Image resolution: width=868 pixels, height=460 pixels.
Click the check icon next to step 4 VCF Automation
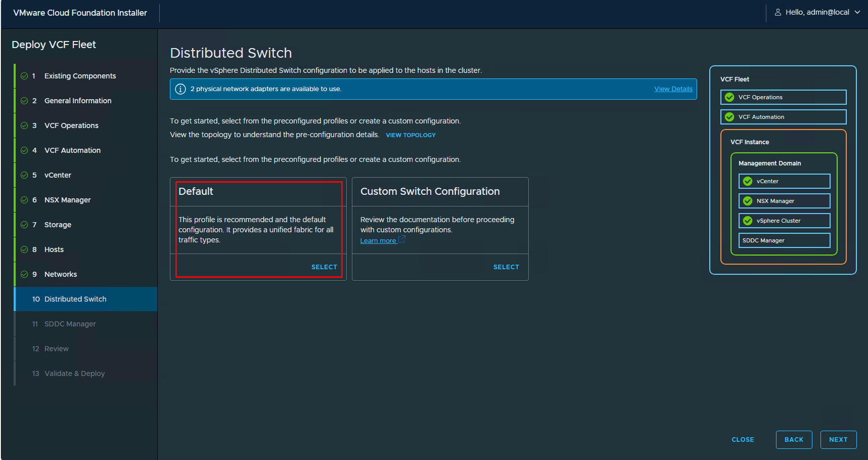pyautogui.click(x=24, y=150)
